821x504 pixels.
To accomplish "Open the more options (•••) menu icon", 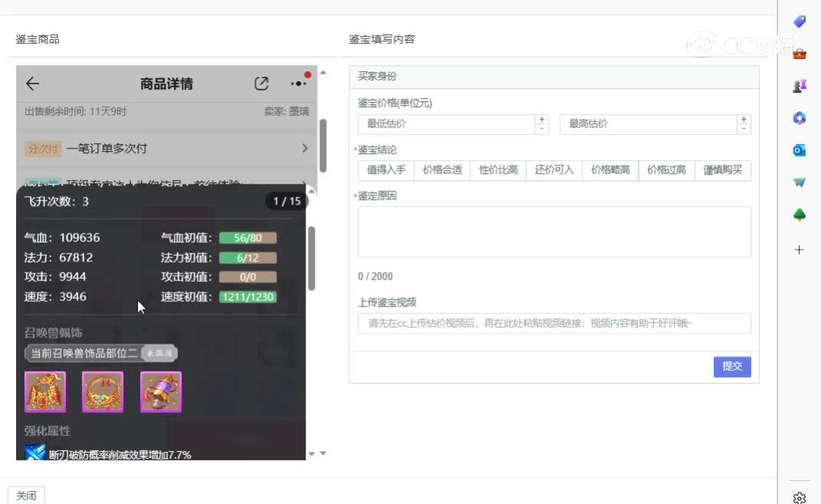I will pos(298,83).
